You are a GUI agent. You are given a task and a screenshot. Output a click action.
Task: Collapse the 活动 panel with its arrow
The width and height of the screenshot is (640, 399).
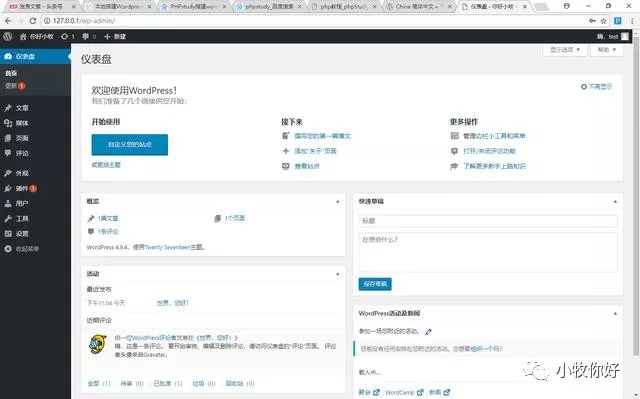(338, 274)
